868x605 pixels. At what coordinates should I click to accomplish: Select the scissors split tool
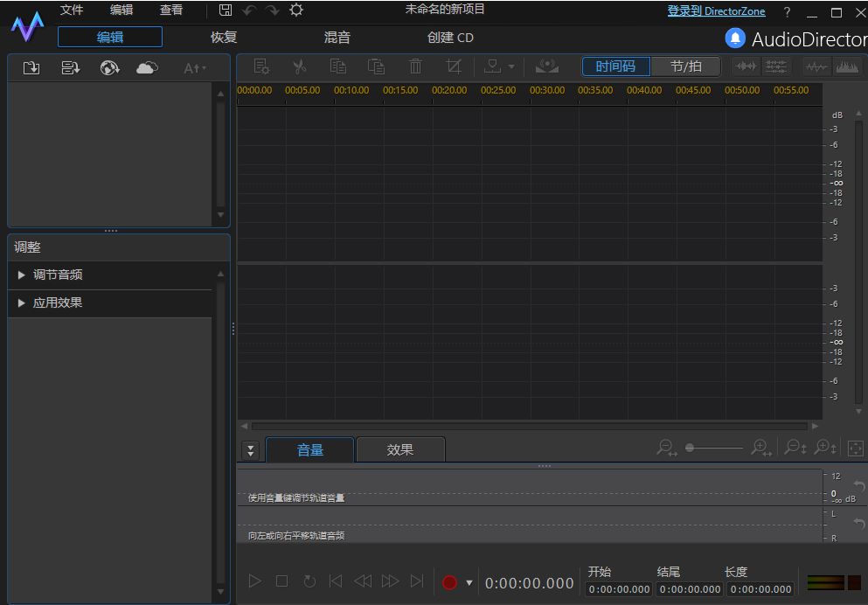[x=299, y=66]
